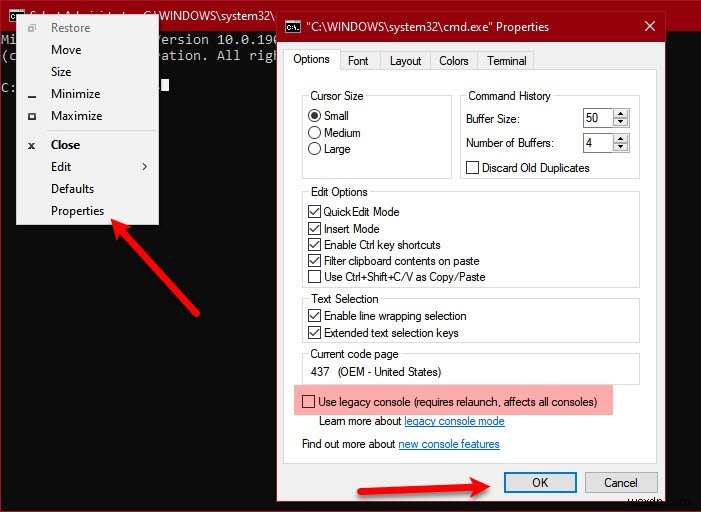Viewport: 701px width, 512px height.
Task: Switch to the Font tab
Action: tap(358, 61)
